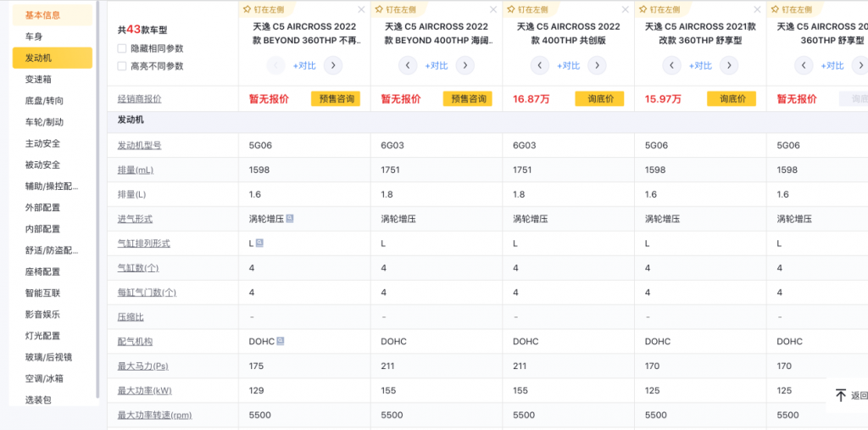
Task: Go to 舒适/防盗配置 section
Action: point(53,250)
